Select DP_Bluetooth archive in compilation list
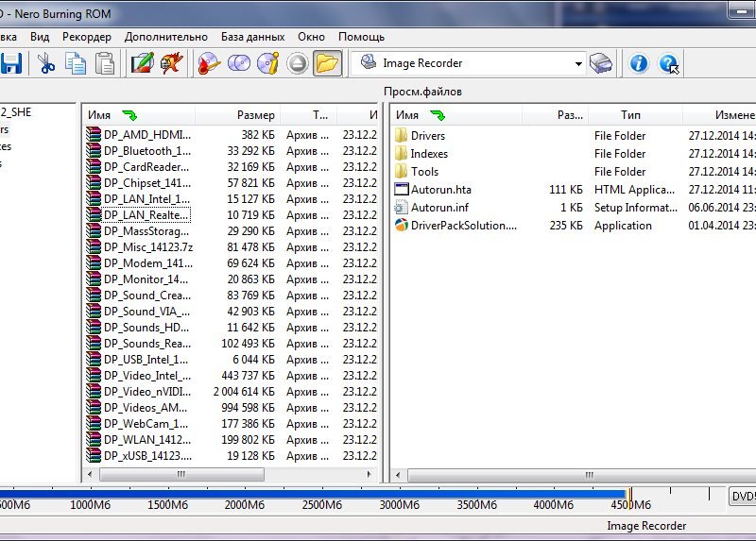This screenshot has height=541, width=756. [x=147, y=151]
